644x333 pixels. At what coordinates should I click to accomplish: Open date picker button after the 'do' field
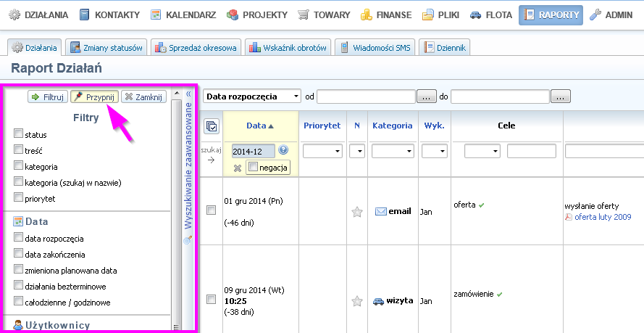[561, 96]
